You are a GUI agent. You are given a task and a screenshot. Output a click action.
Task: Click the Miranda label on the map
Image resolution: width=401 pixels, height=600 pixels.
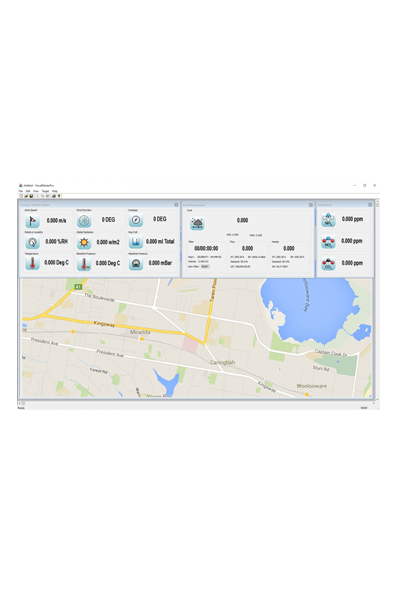[x=140, y=332]
